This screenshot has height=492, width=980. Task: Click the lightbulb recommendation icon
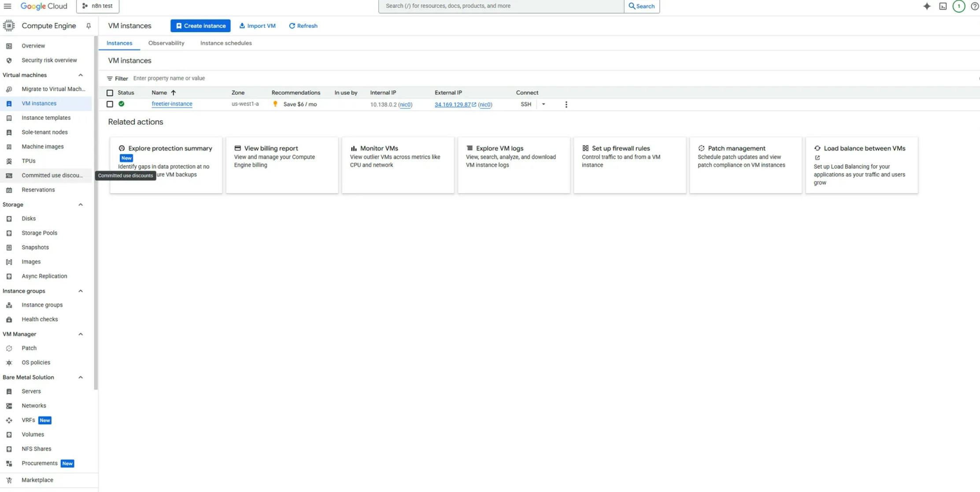275,104
